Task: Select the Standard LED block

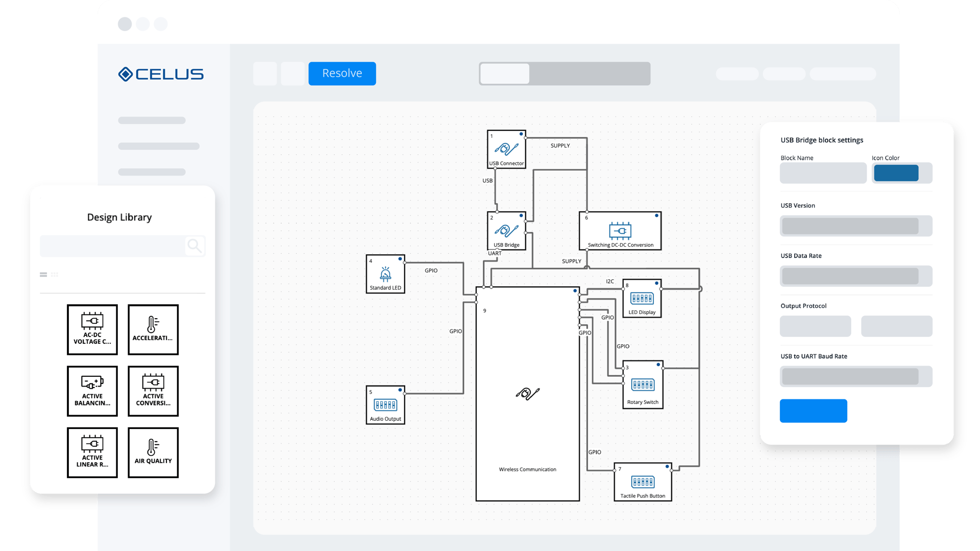Action: click(x=385, y=274)
